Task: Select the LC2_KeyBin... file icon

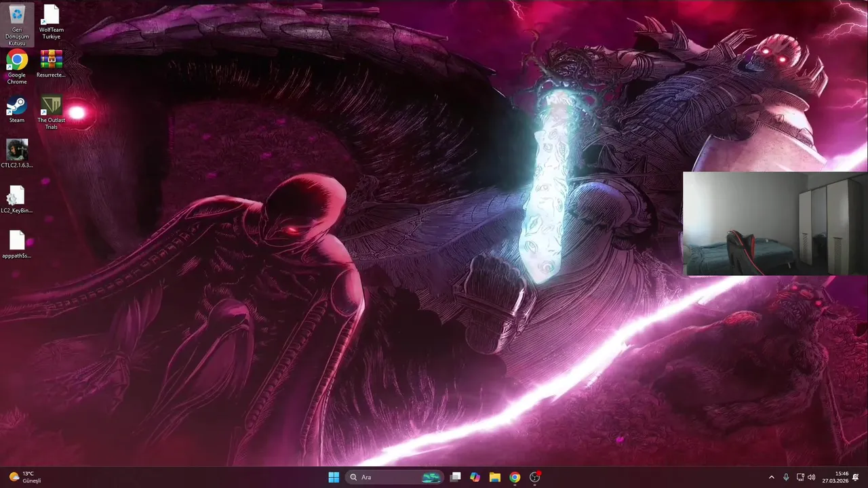Action: pos(17,199)
